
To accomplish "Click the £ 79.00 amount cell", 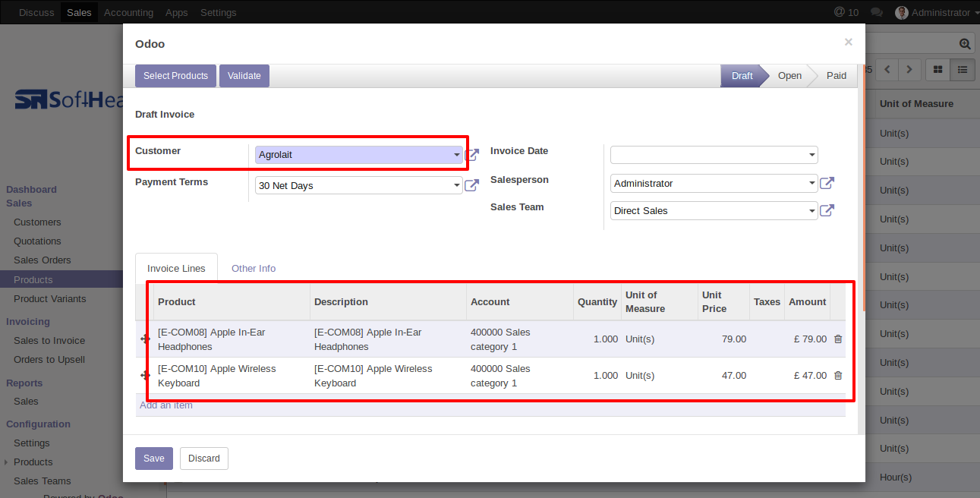I will coord(808,339).
